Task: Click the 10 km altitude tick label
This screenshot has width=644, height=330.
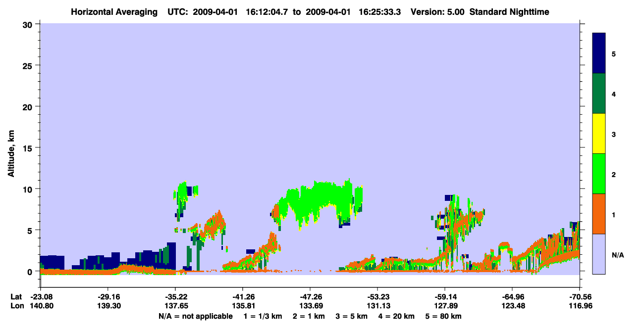Action: tap(28, 189)
